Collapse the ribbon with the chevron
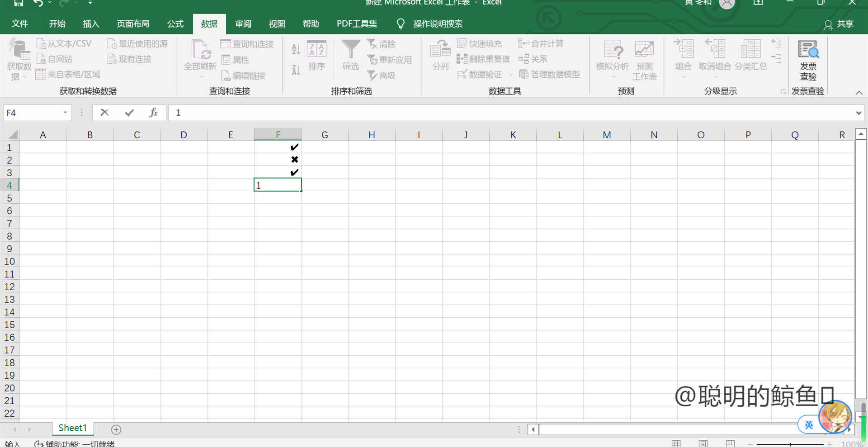868x447 pixels. [859, 93]
